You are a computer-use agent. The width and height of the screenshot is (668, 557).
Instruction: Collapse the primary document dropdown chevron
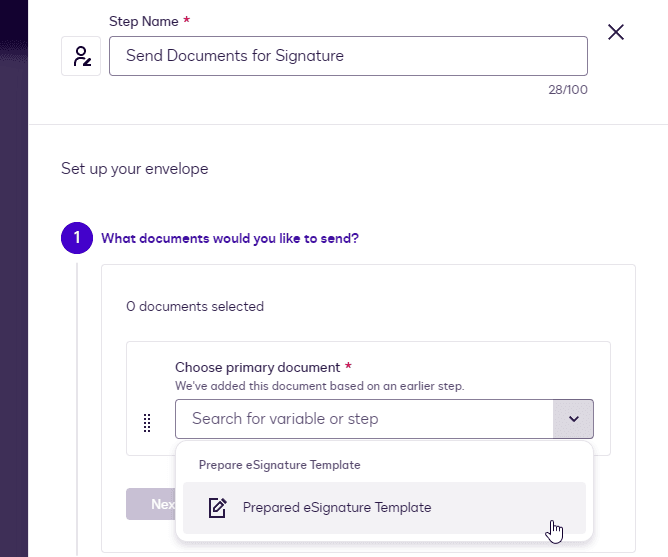(574, 419)
